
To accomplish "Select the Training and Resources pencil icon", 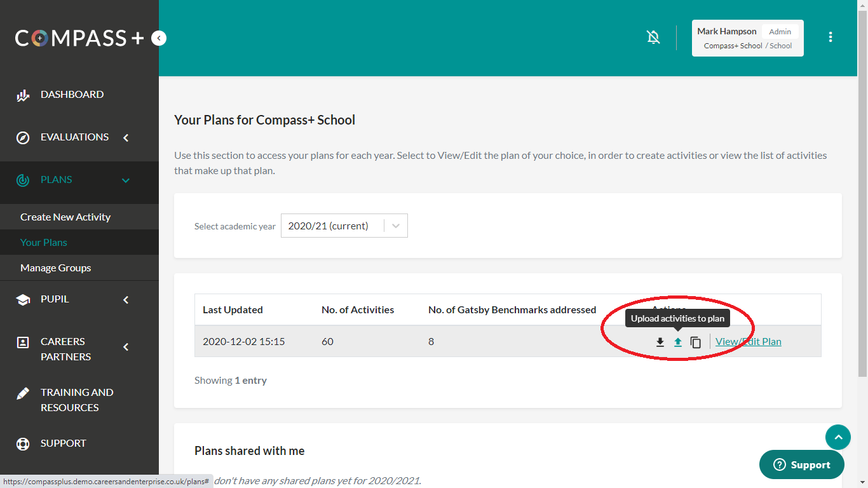I will 23,393.
